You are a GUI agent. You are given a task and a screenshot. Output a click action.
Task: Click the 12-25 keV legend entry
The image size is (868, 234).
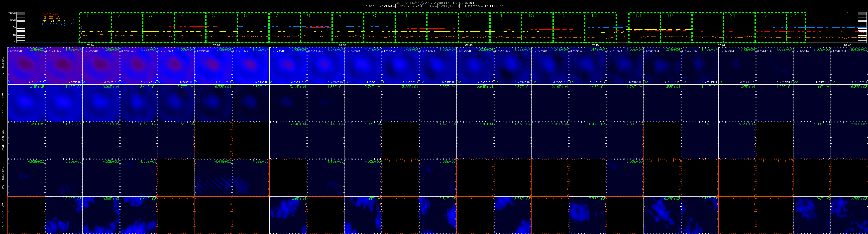(51, 17)
